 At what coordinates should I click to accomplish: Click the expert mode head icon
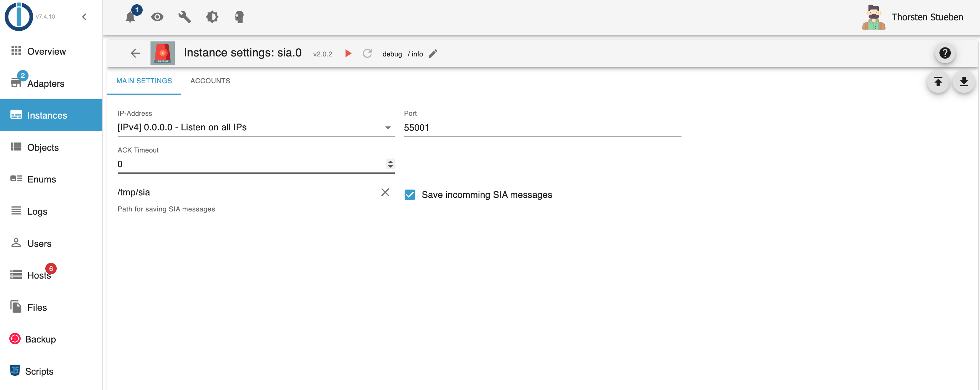[239, 17]
